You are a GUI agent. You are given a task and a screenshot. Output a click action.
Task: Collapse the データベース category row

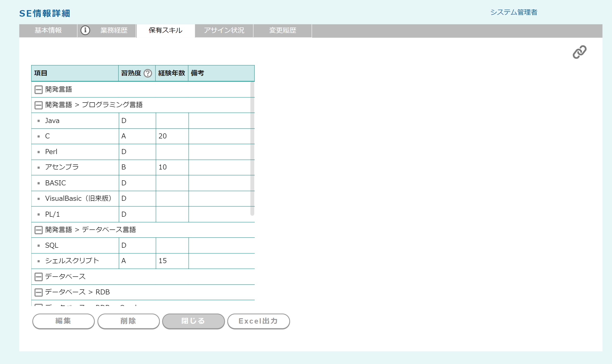tap(39, 277)
